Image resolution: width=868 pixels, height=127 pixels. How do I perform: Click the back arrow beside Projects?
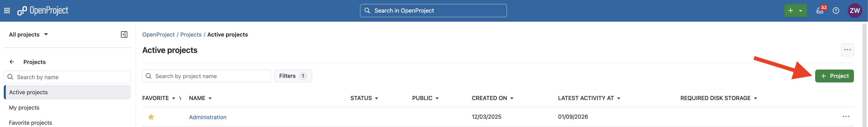[12, 62]
